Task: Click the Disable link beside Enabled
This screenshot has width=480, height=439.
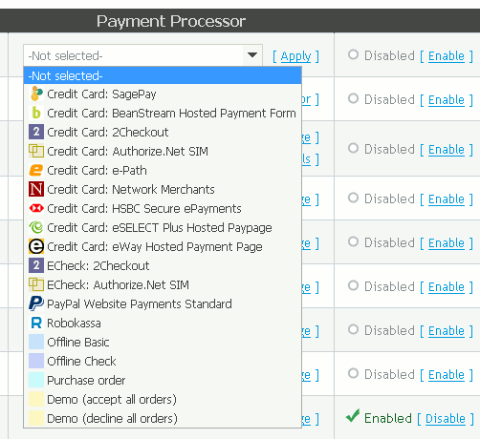Action: pyautogui.click(x=445, y=419)
